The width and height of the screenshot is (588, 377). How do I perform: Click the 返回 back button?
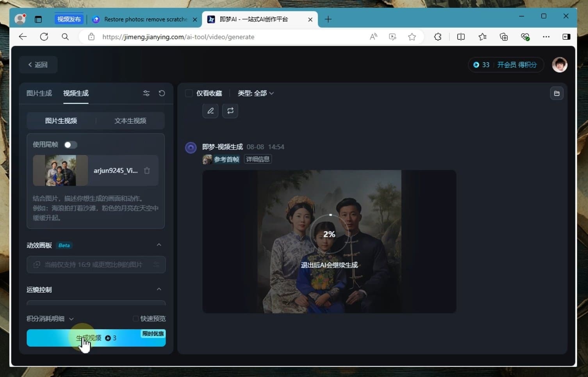[x=38, y=64]
